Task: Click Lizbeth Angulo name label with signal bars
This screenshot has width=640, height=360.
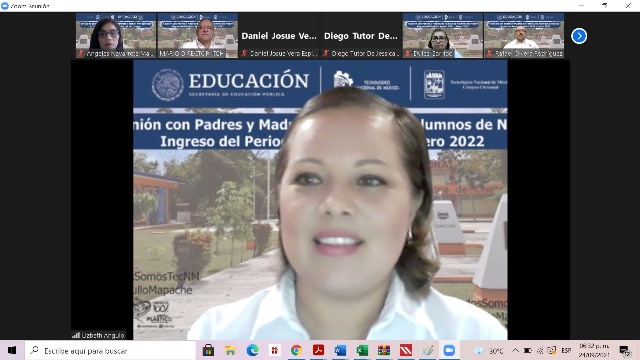Action: click(x=98, y=335)
